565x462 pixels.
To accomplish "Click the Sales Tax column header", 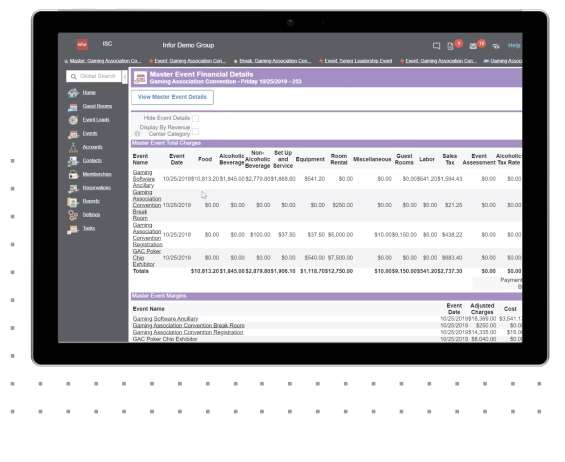I will point(449,159).
